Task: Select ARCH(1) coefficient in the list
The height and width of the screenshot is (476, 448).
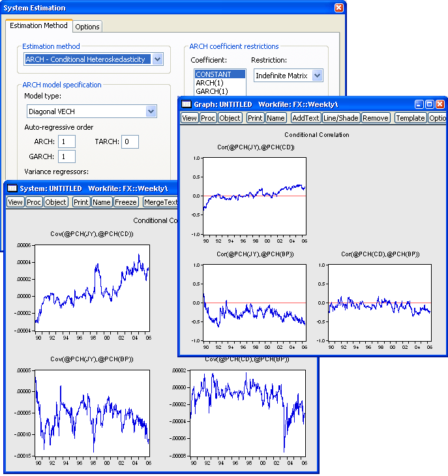Action: (208, 83)
